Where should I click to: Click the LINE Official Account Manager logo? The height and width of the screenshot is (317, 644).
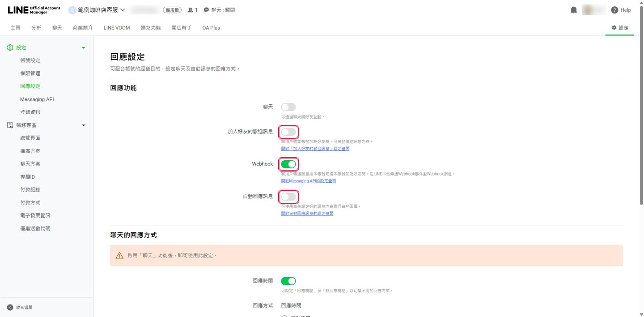click(34, 10)
